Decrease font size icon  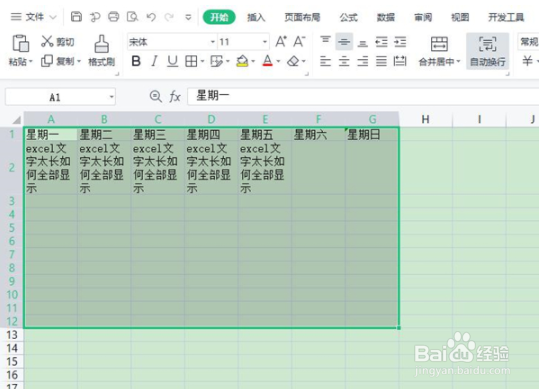pyautogui.click(x=299, y=42)
